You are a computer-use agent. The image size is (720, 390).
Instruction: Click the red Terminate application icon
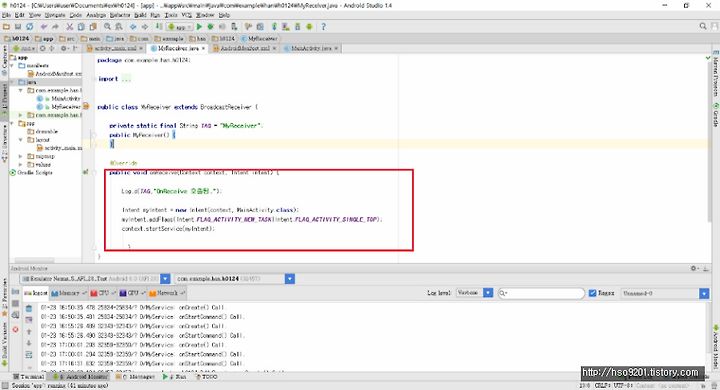point(15,329)
